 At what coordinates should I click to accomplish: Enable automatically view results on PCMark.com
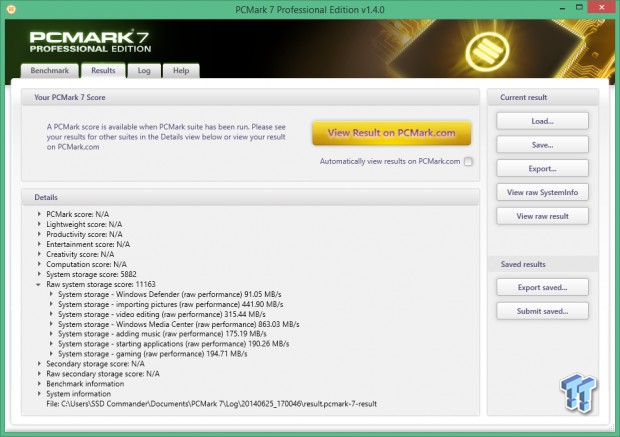click(468, 161)
